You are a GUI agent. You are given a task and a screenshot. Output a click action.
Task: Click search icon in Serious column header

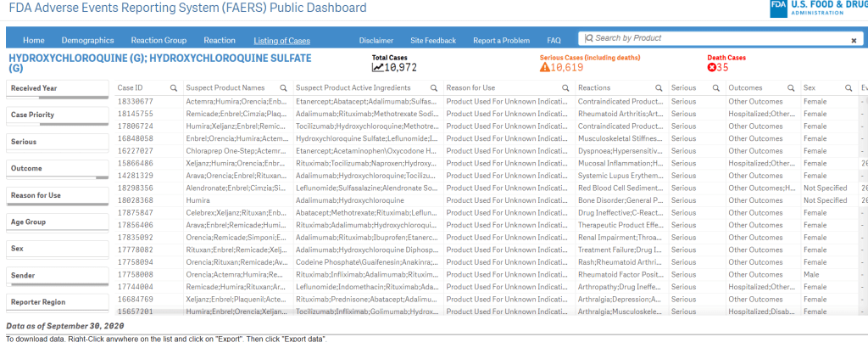point(716,87)
